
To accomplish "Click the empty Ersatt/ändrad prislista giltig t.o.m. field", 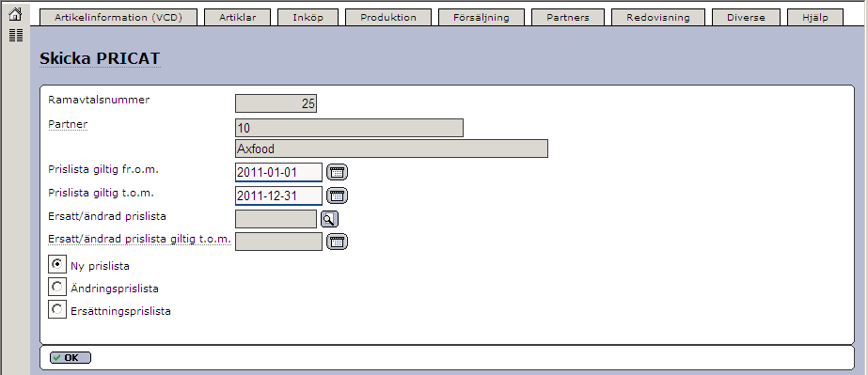I will (x=278, y=242).
